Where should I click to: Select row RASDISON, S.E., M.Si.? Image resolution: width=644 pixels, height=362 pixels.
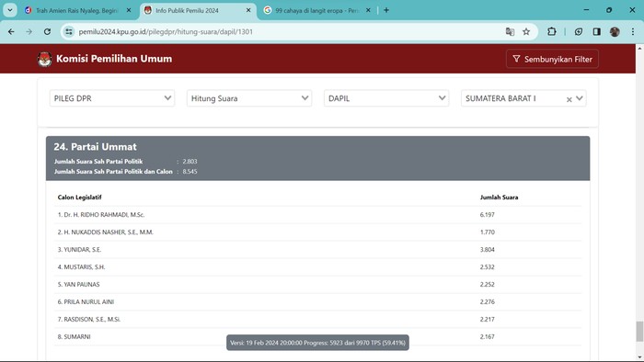pyautogui.click(x=318, y=320)
